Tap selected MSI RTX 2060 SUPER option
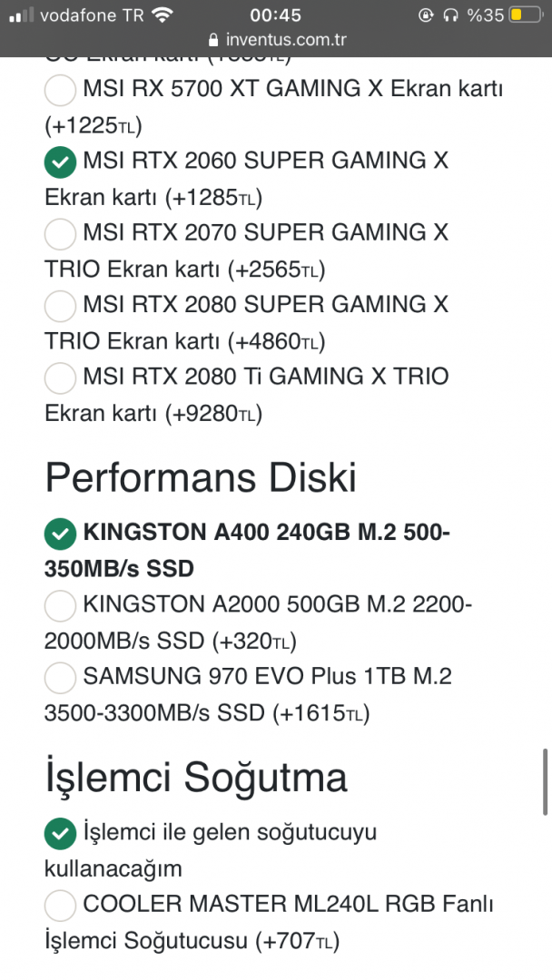 [x=59, y=162]
